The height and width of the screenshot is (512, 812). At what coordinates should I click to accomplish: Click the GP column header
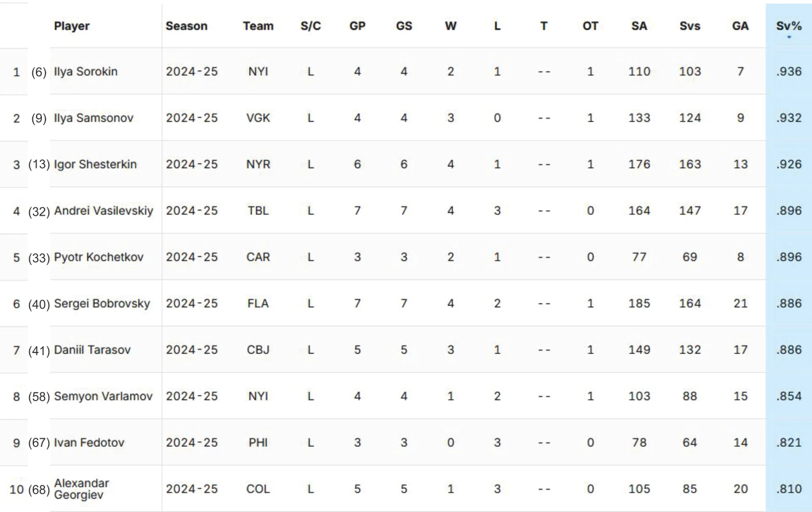(357, 26)
